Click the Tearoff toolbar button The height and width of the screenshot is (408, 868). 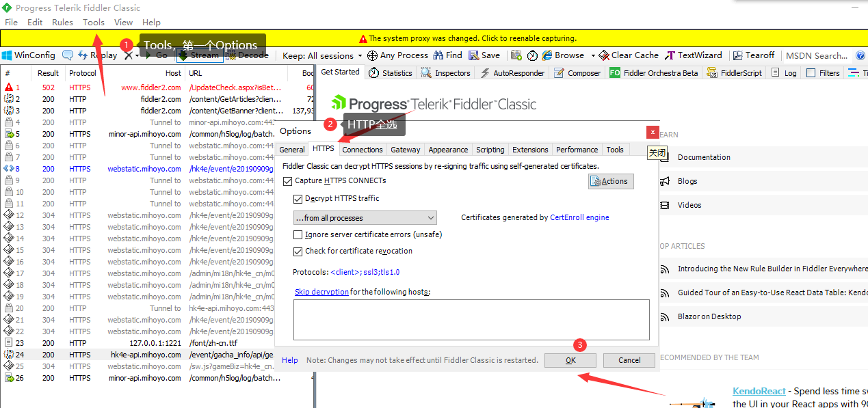tap(754, 55)
